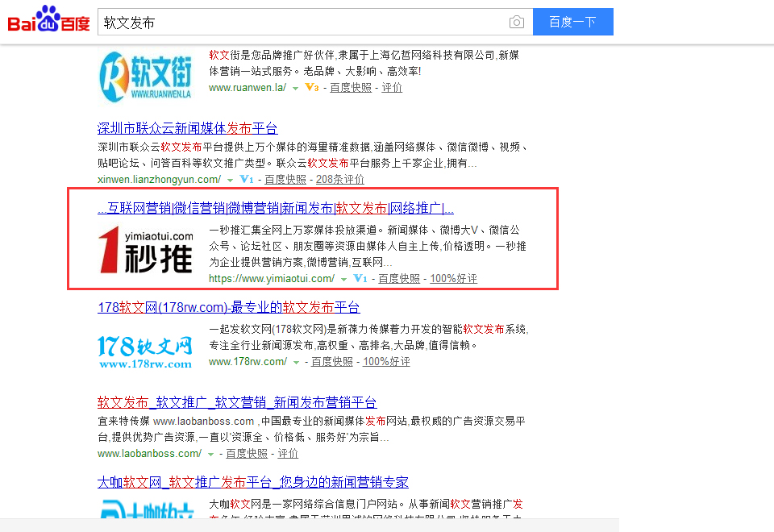Viewport: 774px width, 532px height.
Task: Expand dropdown arrow next to www.laobanboss.com/
Action: click(x=210, y=455)
